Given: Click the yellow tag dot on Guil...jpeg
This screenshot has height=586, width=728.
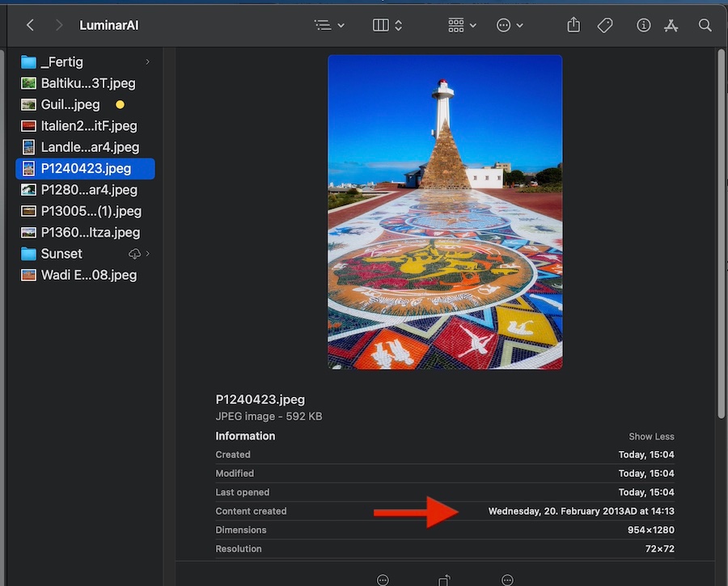Looking at the screenshot, I should click(x=120, y=105).
